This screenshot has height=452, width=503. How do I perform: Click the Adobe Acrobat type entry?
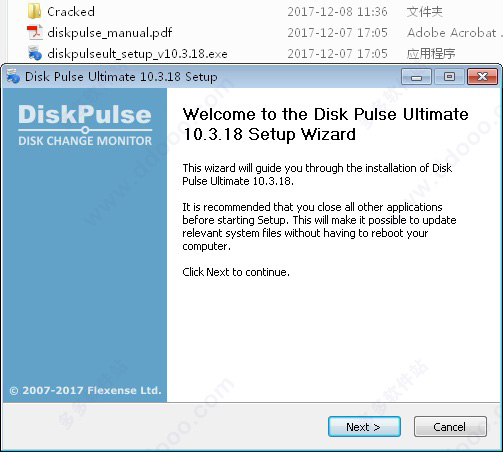click(x=454, y=33)
